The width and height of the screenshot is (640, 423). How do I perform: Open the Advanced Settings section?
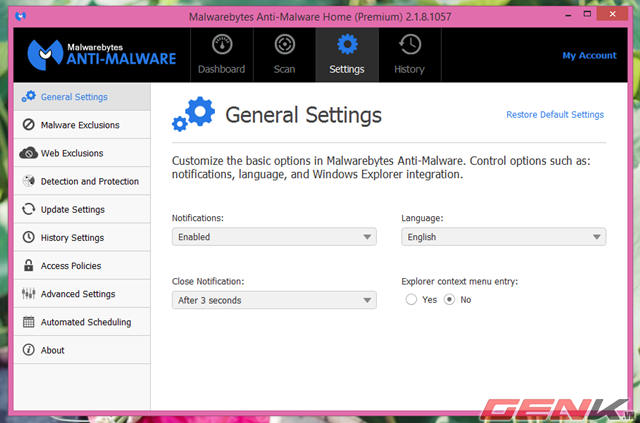pyautogui.click(x=82, y=294)
